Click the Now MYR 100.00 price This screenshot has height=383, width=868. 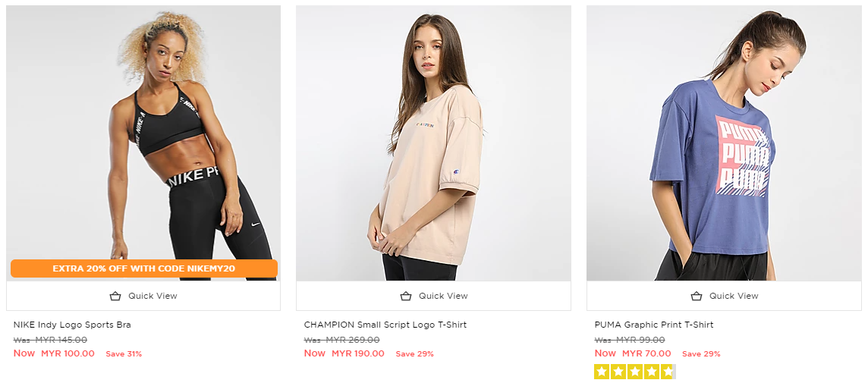click(x=55, y=353)
